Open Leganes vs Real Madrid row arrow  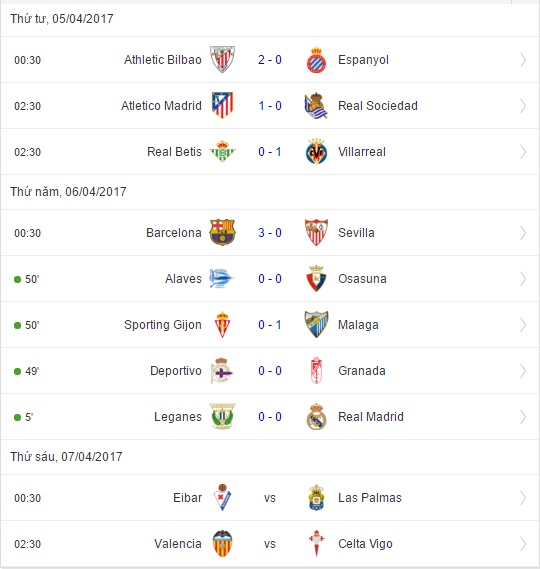pyautogui.click(x=523, y=417)
